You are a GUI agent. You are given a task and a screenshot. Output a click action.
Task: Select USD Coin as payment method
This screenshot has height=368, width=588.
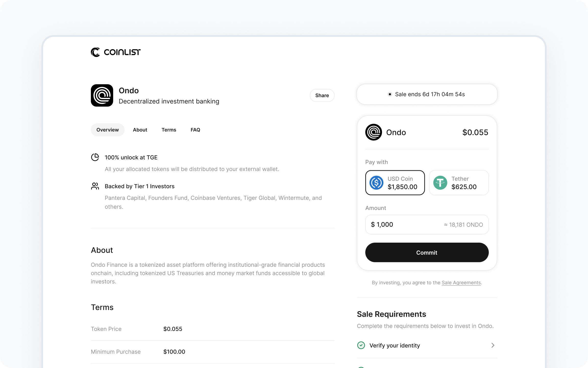pyautogui.click(x=395, y=183)
